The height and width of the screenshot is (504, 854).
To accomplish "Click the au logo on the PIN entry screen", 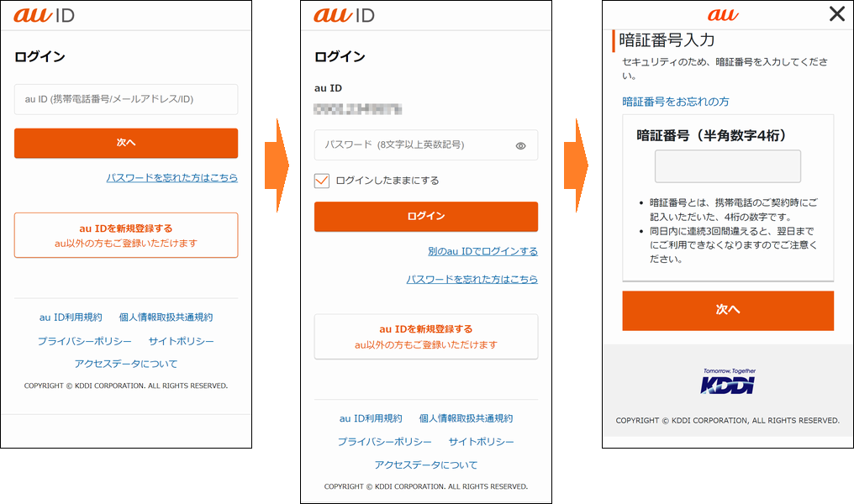I will pyautogui.click(x=723, y=14).
